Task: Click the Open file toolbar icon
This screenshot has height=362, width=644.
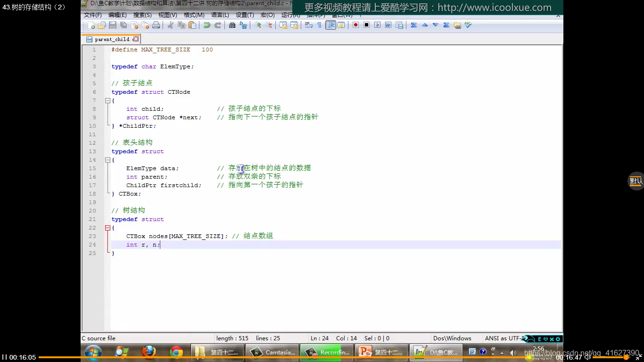Action: click(x=102, y=25)
